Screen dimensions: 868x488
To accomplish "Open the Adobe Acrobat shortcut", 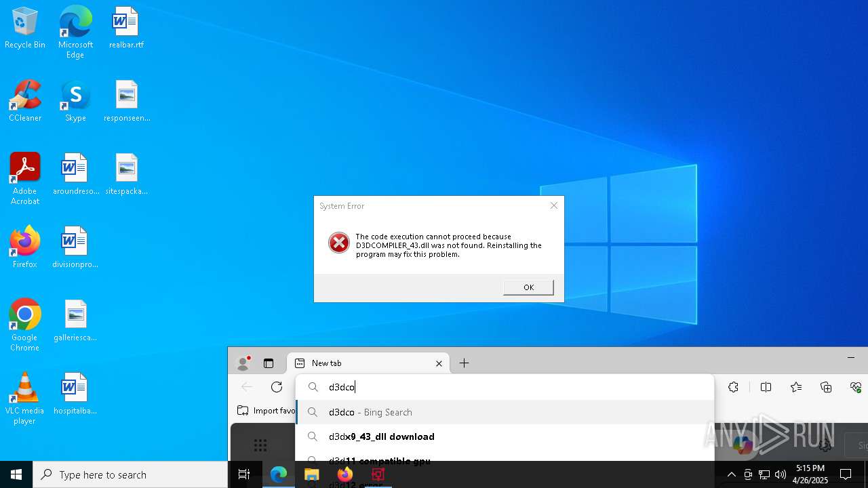I will coord(25,179).
